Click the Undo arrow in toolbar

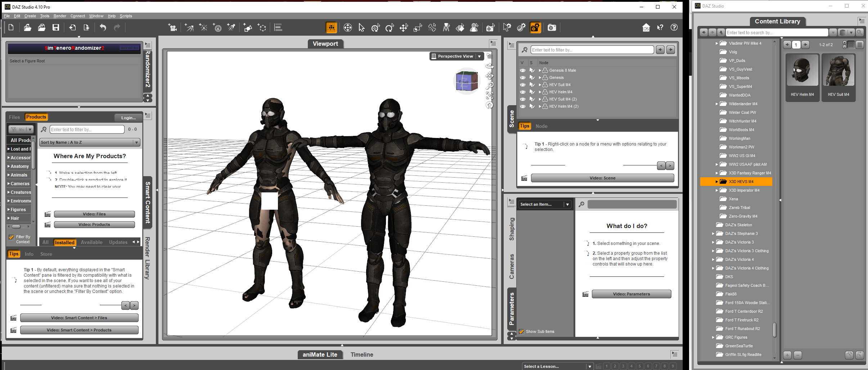point(103,28)
